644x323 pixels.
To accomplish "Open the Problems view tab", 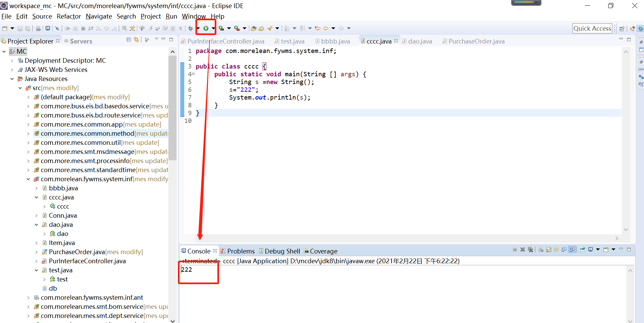I will [238, 251].
